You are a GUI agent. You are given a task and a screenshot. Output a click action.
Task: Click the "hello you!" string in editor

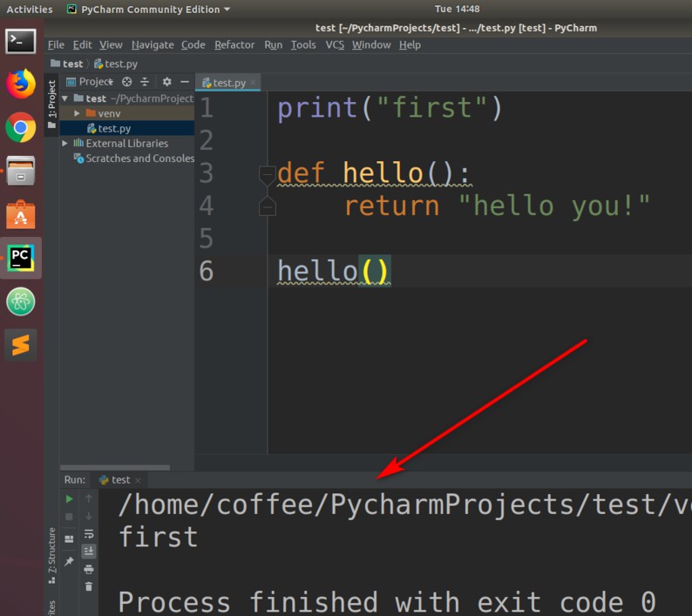pos(554,206)
